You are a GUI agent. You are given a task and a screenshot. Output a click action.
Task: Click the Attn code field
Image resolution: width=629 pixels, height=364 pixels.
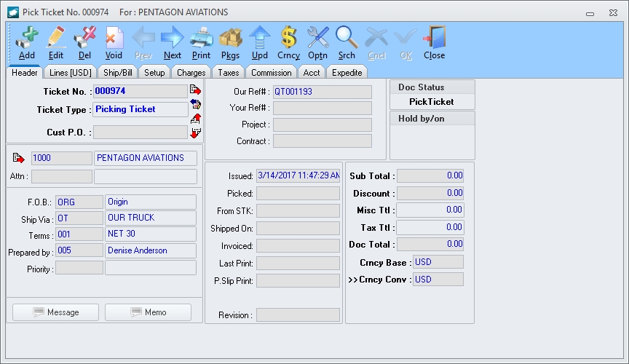coord(61,176)
